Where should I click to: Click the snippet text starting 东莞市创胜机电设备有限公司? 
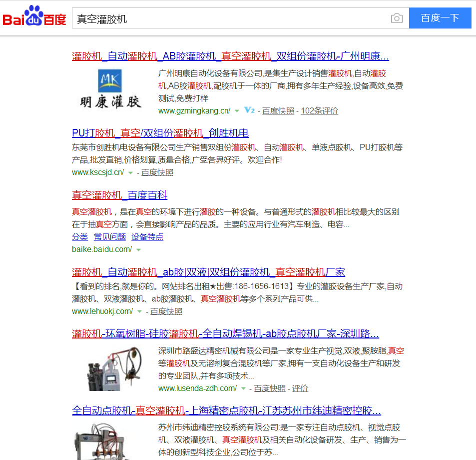(x=237, y=153)
